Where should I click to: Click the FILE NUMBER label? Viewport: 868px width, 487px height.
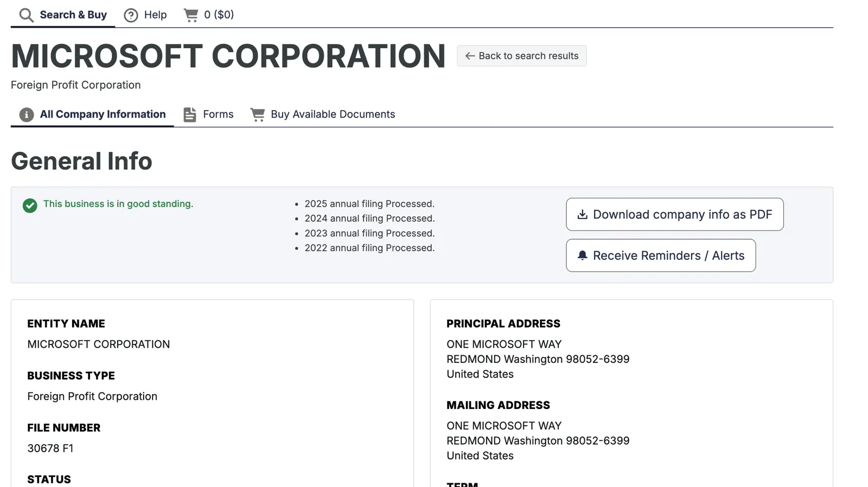click(64, 428)
